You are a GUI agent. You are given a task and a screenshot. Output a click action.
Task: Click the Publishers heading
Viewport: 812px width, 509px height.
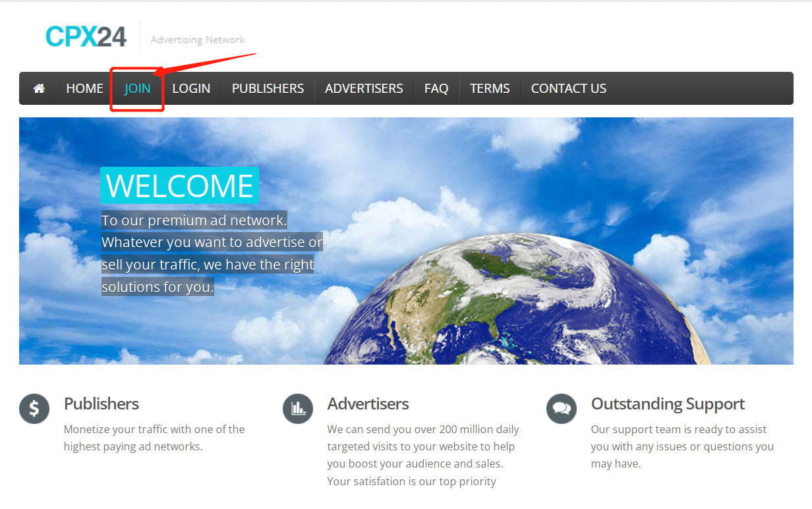pos(101,404)
